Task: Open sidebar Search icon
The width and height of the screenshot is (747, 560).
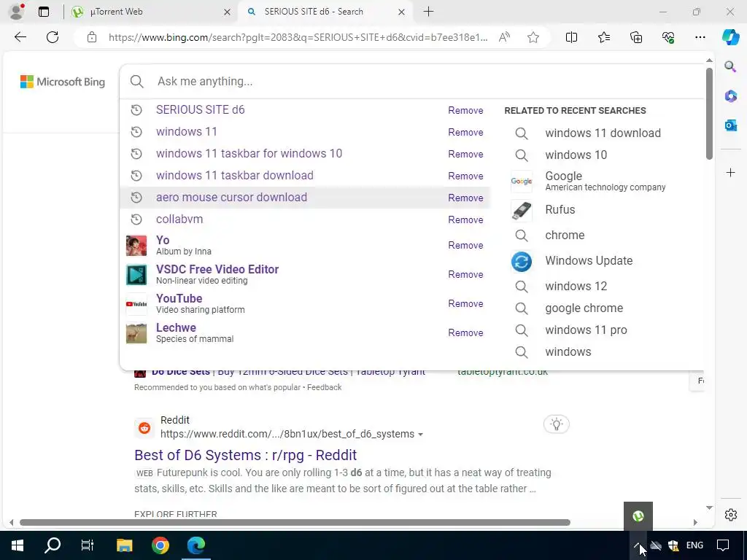Action: click(730, 66)
